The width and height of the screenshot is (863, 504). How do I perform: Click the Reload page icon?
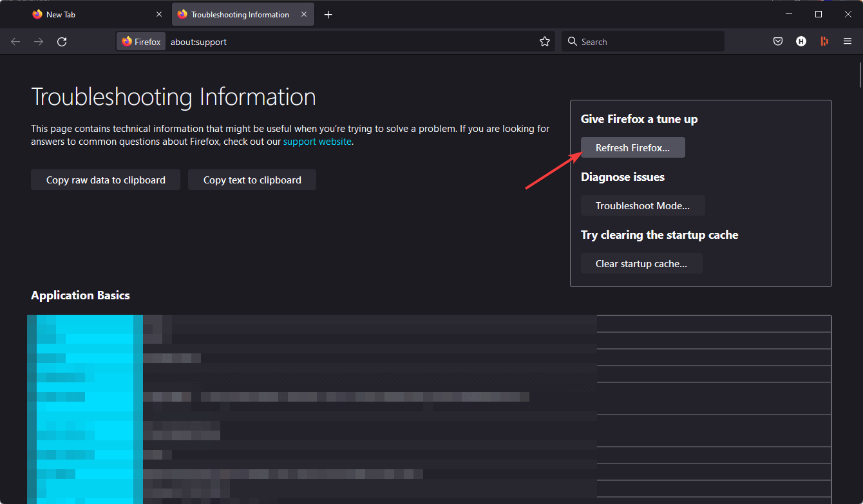[62, 42]
